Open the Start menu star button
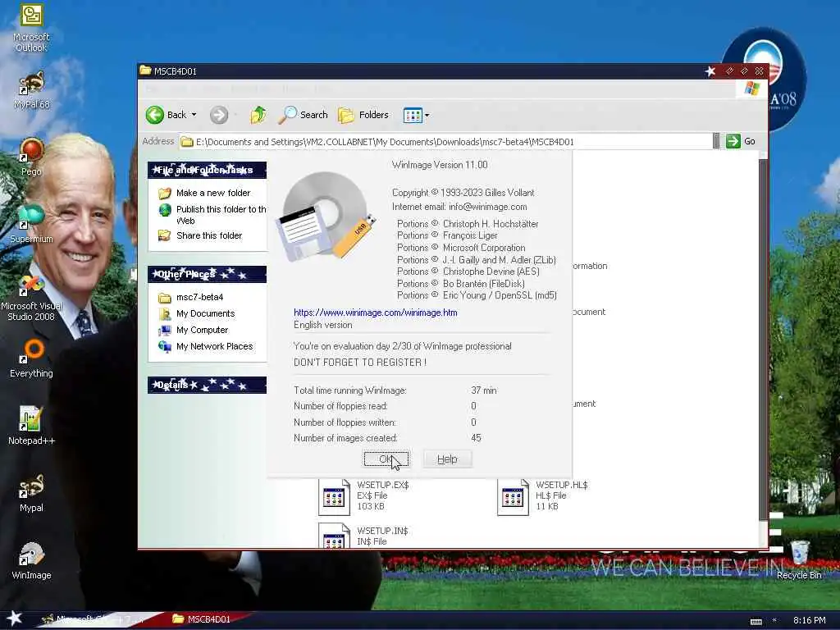This screenshot has height=630, width=840. coord(13,619)
